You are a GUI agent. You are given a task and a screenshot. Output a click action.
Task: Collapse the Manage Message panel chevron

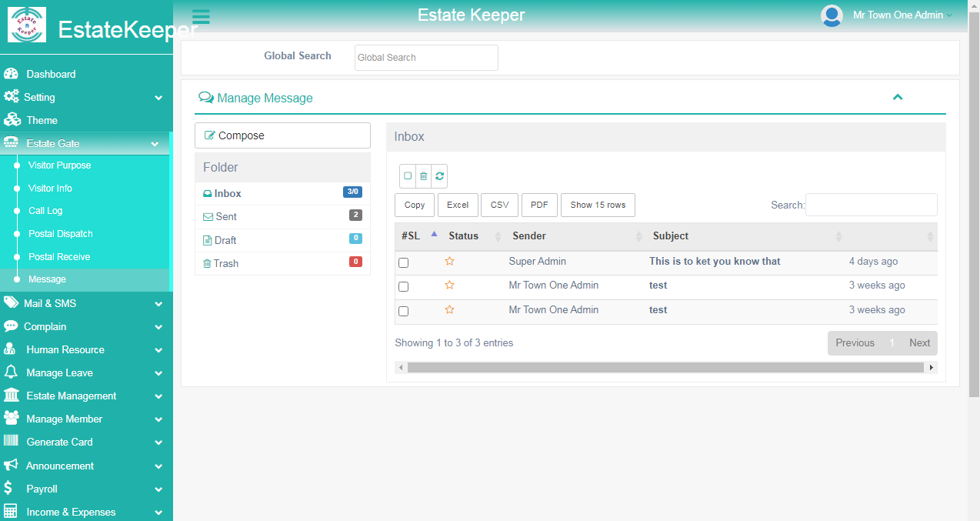coord(897,97)
